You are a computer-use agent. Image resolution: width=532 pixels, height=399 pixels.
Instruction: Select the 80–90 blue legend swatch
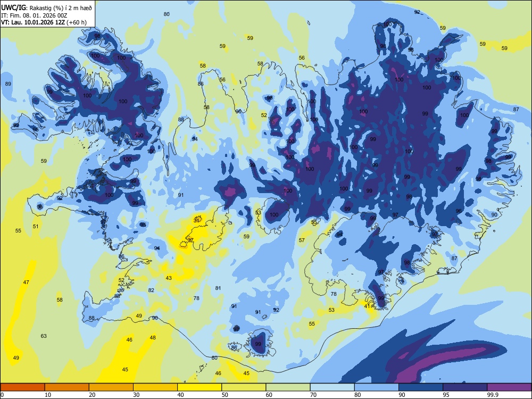point(377,387)
